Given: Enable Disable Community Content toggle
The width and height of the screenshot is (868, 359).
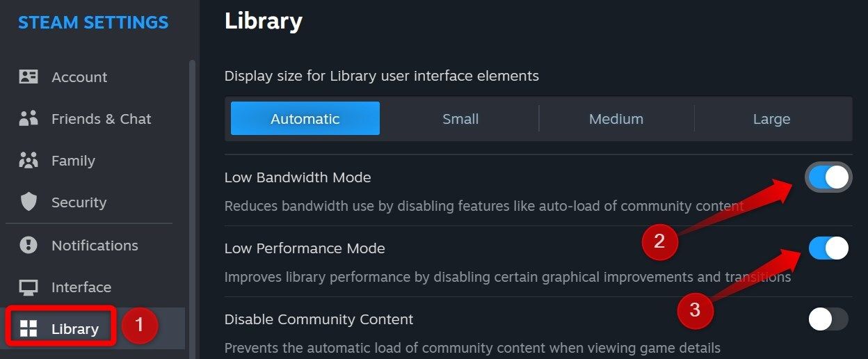Looking at the screenshot, I should [828, 319].
